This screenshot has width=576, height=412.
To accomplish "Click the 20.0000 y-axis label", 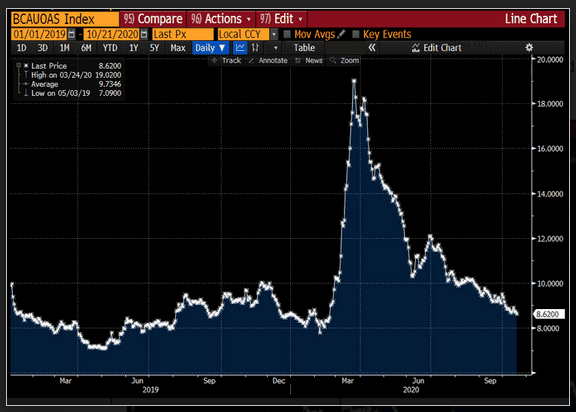I will [550, 59].
